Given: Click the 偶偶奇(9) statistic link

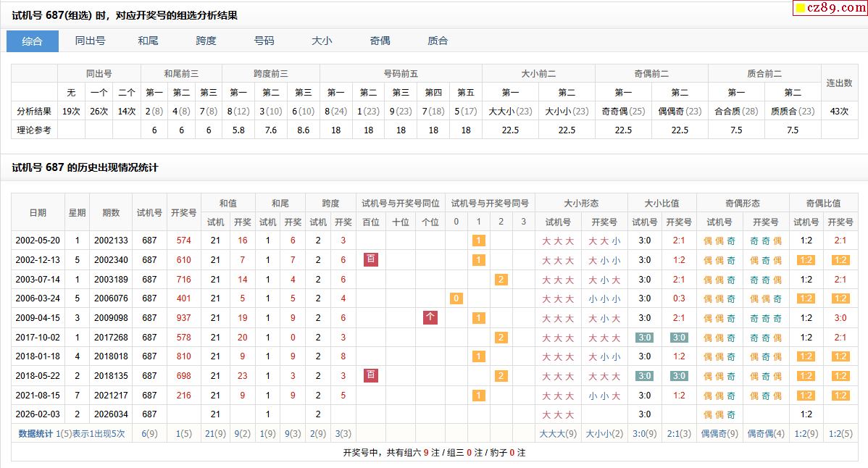Looking at the screenshot, I should [x=719, y=434].
